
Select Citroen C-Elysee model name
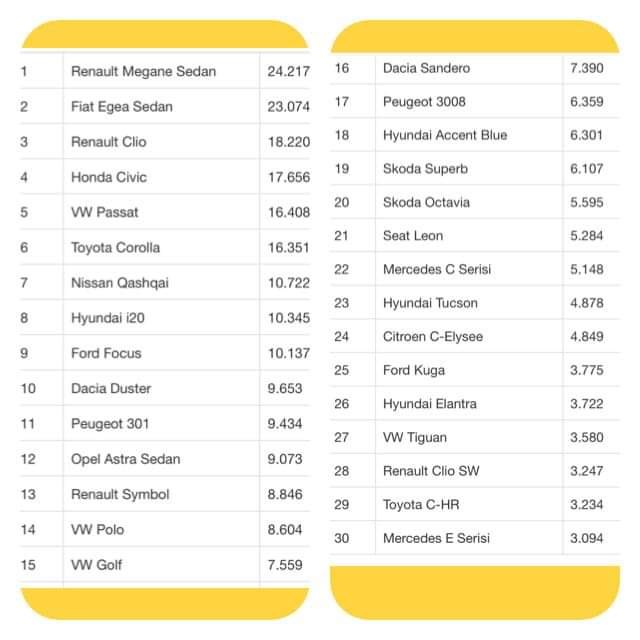point(433,337)
